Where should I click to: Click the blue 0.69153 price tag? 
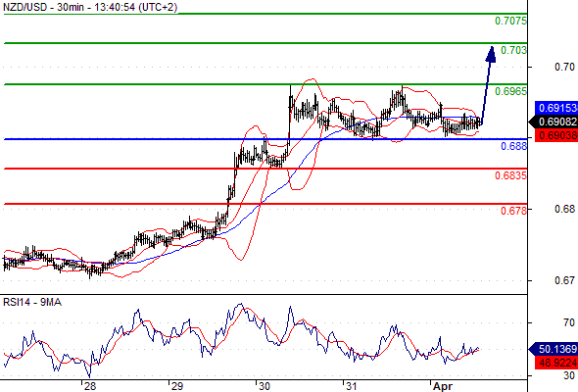click(x=555, y=108)
